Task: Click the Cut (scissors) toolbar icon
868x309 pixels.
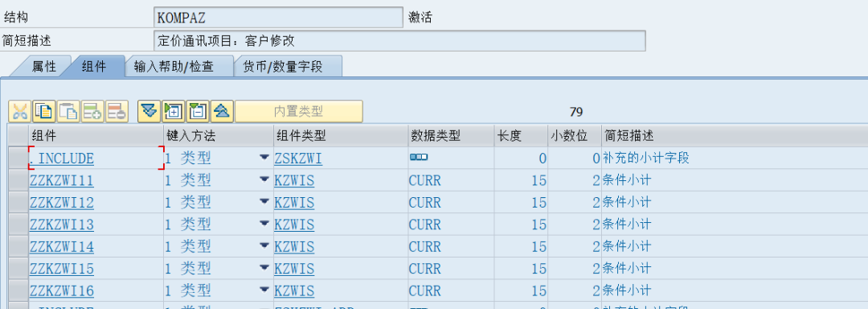Action: point(20,111)
